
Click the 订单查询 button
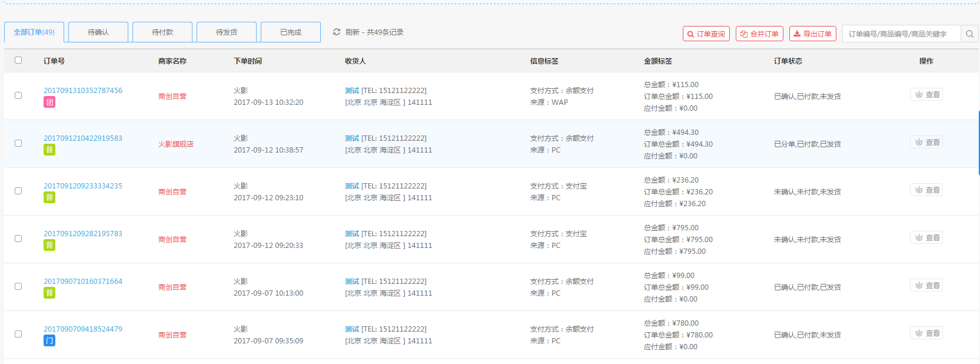coord(706,34)
